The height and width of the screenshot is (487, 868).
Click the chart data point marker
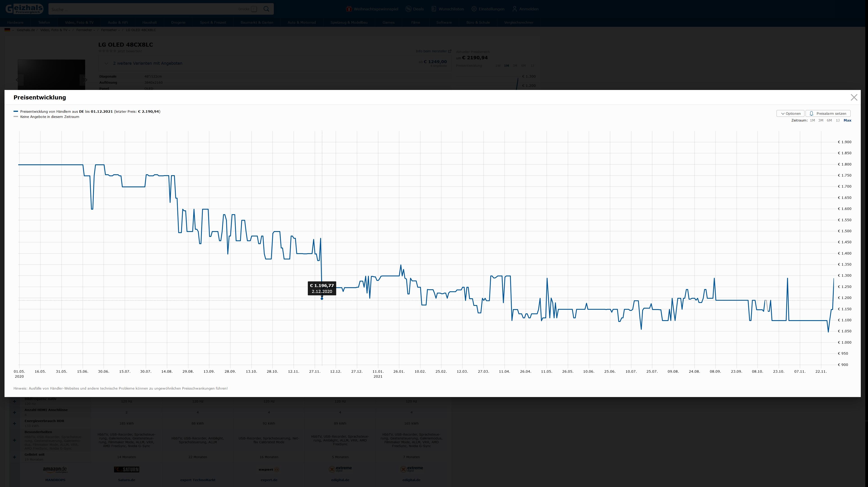click(322, 299)
